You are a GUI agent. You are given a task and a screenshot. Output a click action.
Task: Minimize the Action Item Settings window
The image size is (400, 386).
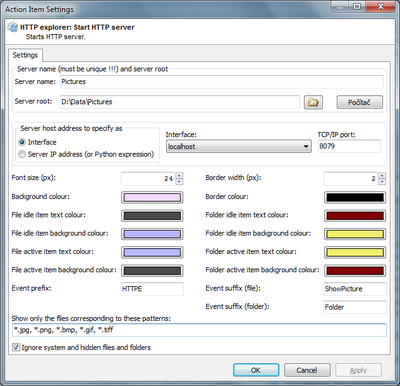coord(339,7)
